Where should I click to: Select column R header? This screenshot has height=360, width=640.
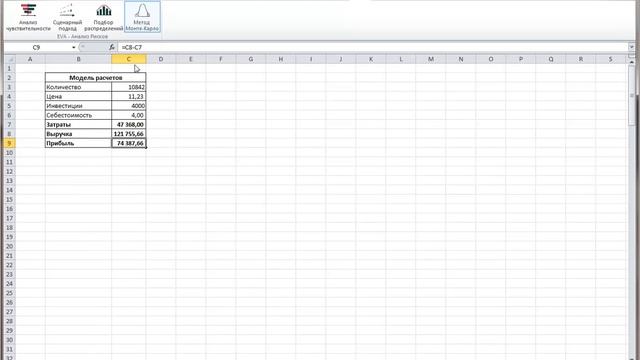coord(581,59)
